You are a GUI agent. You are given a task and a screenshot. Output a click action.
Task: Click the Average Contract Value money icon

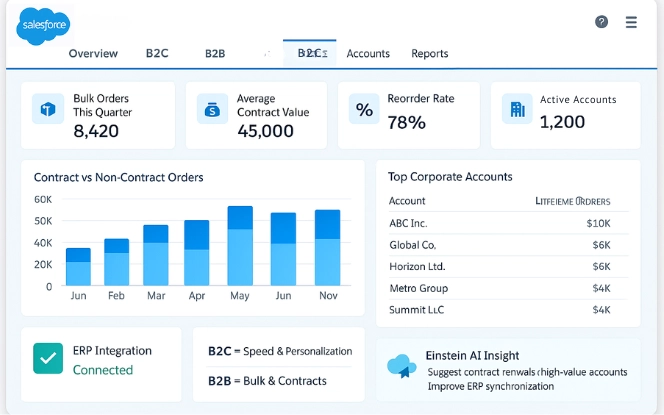pos(212,109)
